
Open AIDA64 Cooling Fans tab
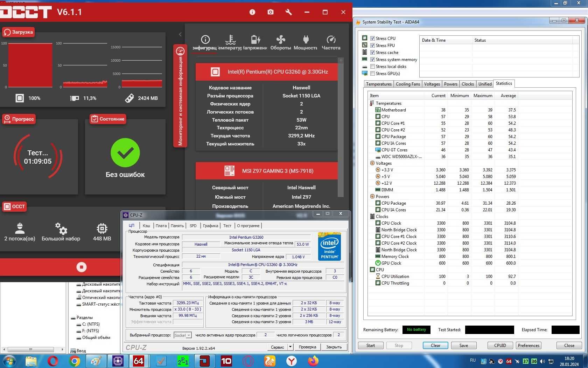[408, 84]
